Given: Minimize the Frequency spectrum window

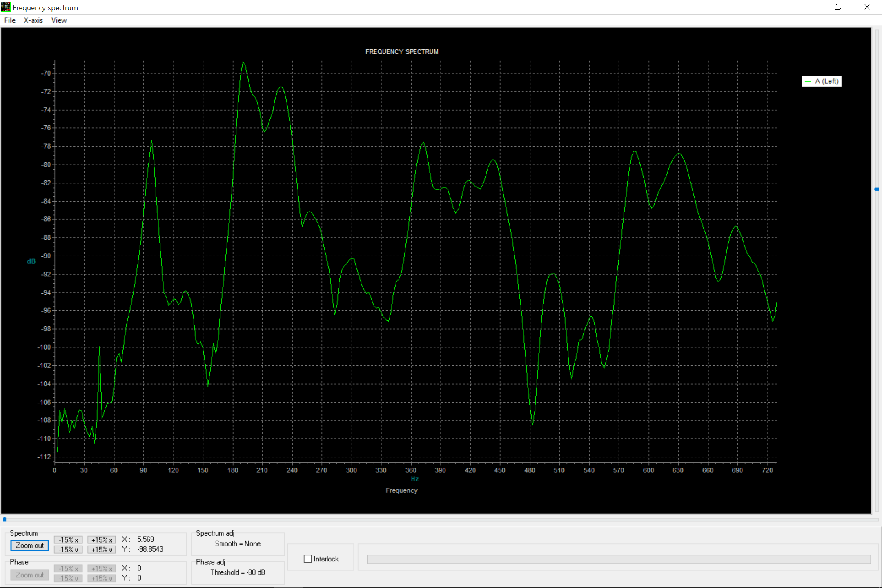Looking at the screenshot, I should pyautogui.click(x=810, y=7).
